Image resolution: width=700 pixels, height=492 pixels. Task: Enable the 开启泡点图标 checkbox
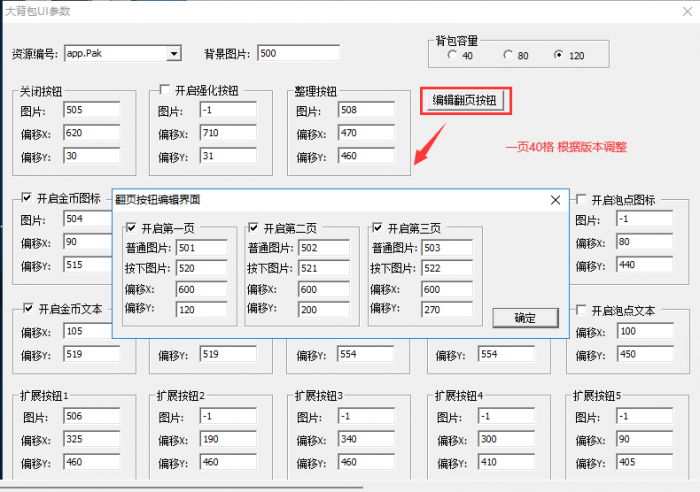pos(581,199)
